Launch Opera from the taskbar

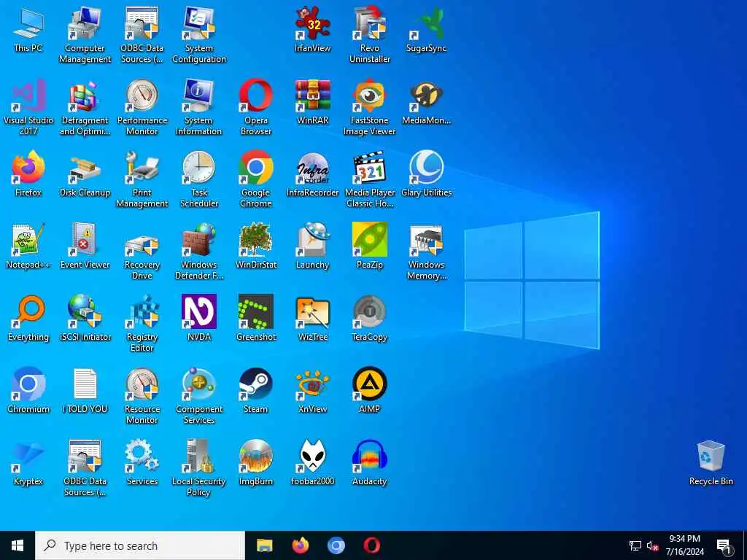tap(371, 545)
